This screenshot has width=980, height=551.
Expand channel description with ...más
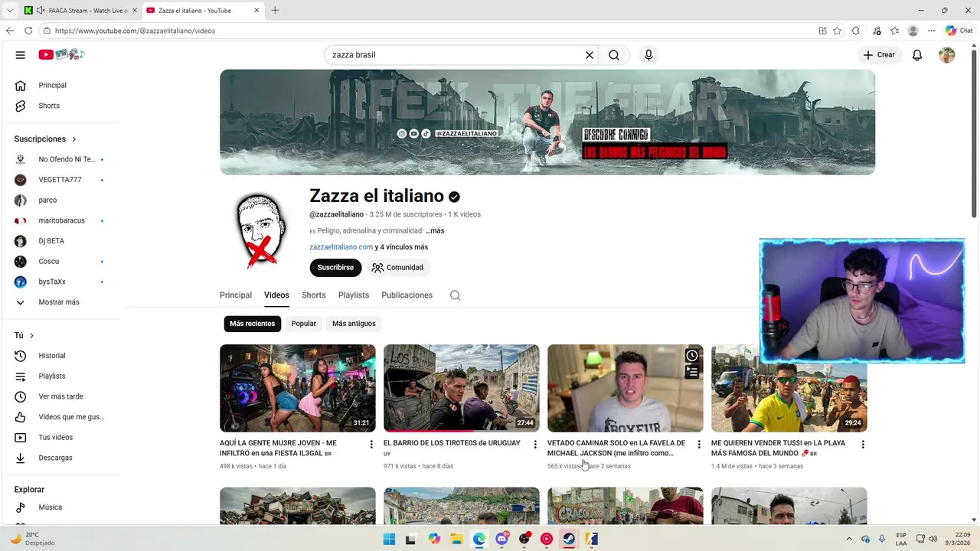pos(435,231)
